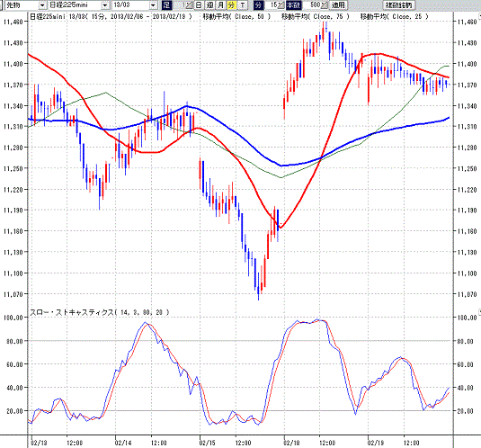Select the highlighted 分 minute timeframe button
The width and height of the screenshot is (481, 448).
point(231,4)
